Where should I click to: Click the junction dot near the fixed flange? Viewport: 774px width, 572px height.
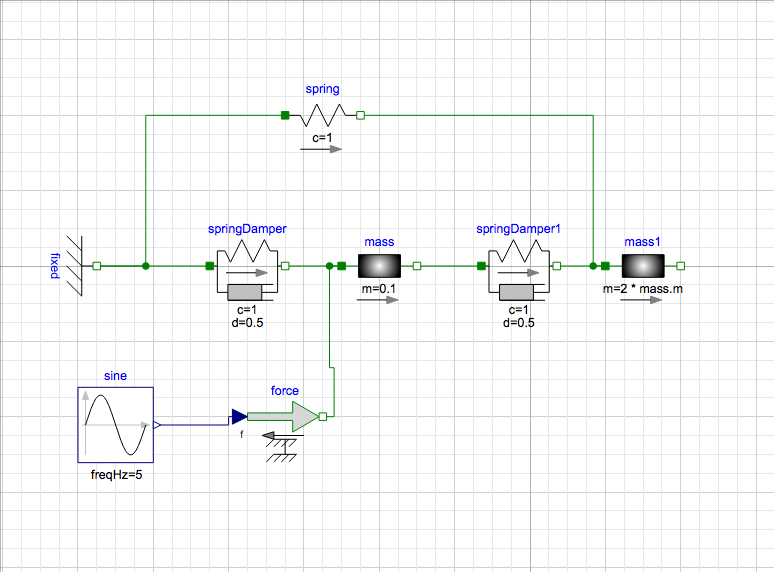point(146,266)
